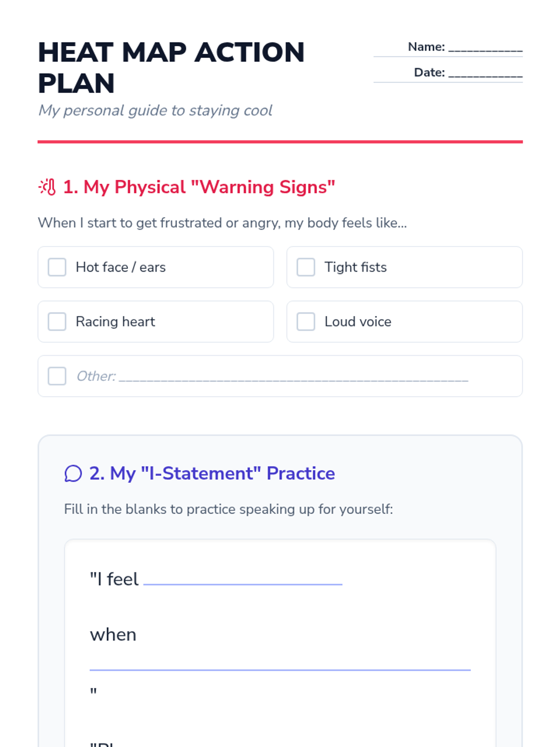Click the Hot face / ears label
Viewport: 560px width, 747px height.
pos(120,268)
